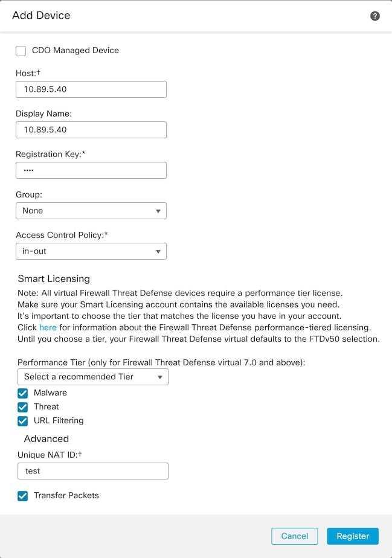Click the dropdown arrow on Group selector
This screenshot has height=558, width=392.
(158, 210)
